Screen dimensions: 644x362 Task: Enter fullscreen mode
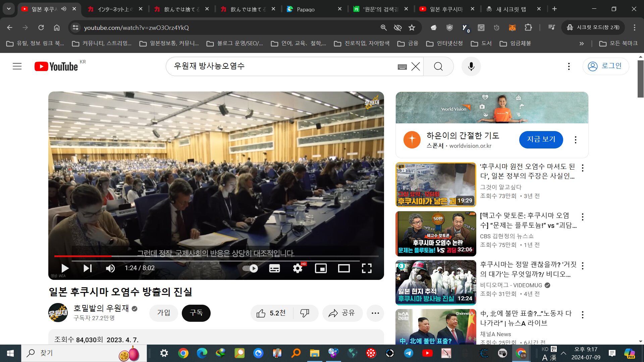[367, 268]
